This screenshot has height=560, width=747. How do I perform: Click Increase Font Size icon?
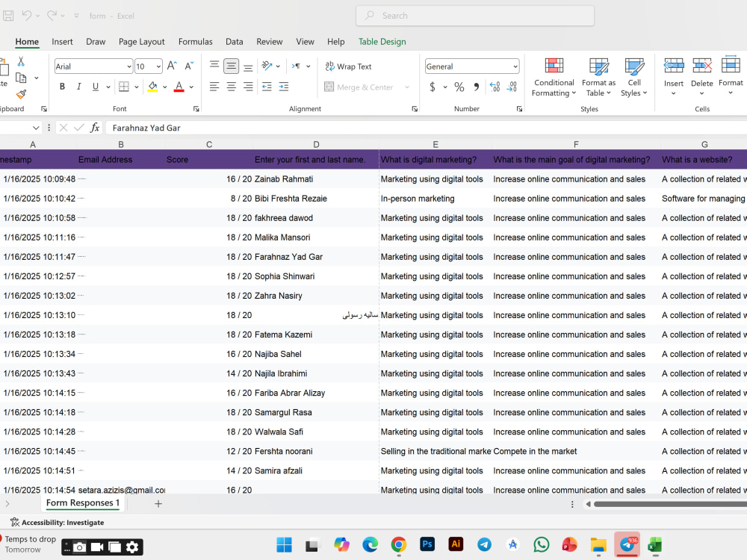[172, 66]
